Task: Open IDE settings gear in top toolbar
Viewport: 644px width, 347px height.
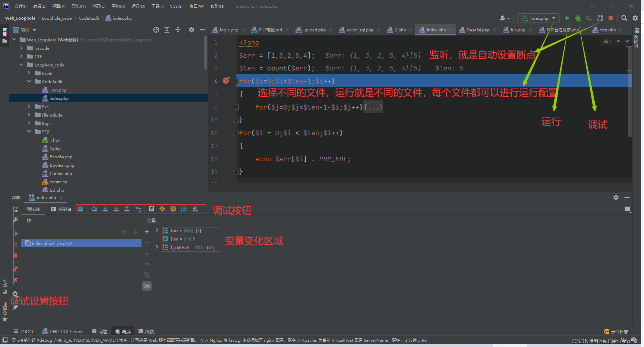Action: pos(635,18)
